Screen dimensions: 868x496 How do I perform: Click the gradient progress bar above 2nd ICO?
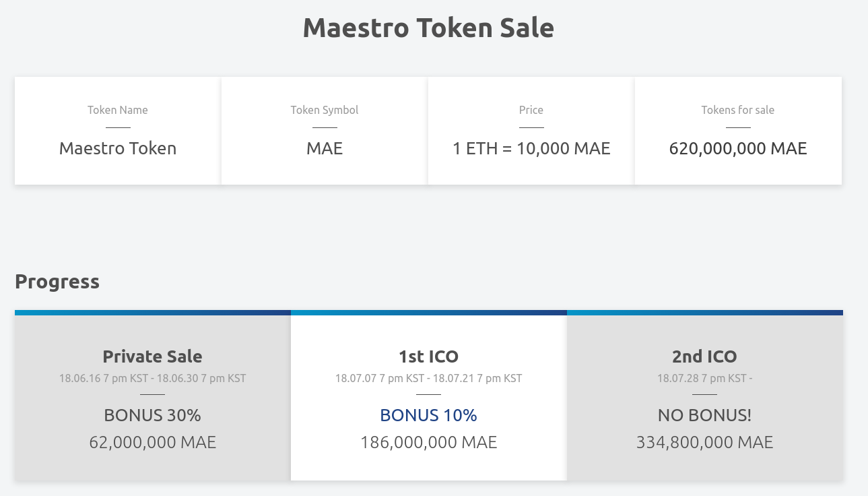point(704,313)
